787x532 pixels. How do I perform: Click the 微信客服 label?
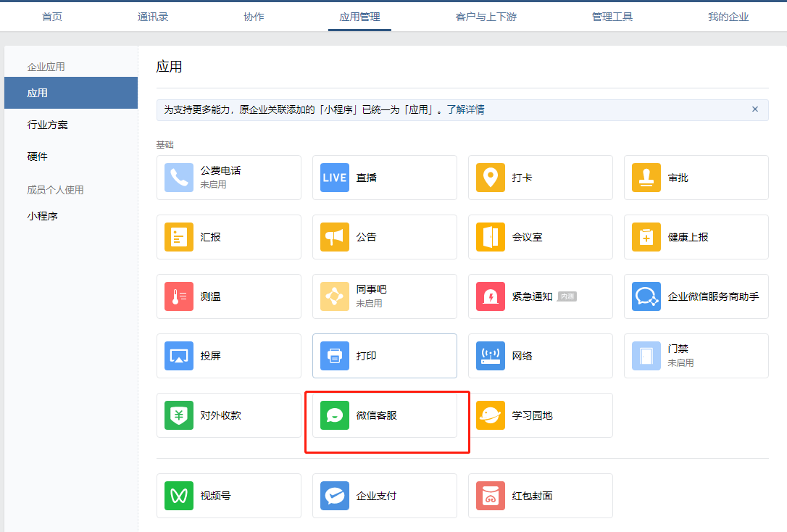coord(376,415)
